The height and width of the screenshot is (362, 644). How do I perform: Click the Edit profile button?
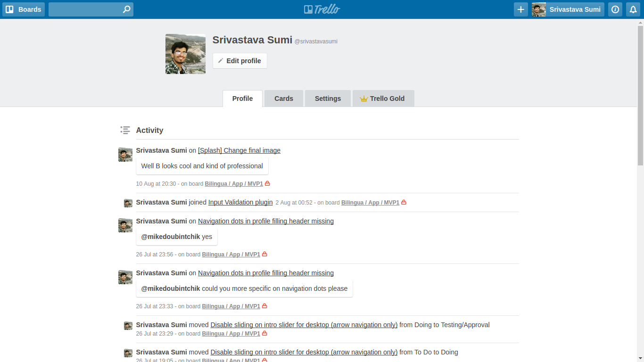point(240,61)
